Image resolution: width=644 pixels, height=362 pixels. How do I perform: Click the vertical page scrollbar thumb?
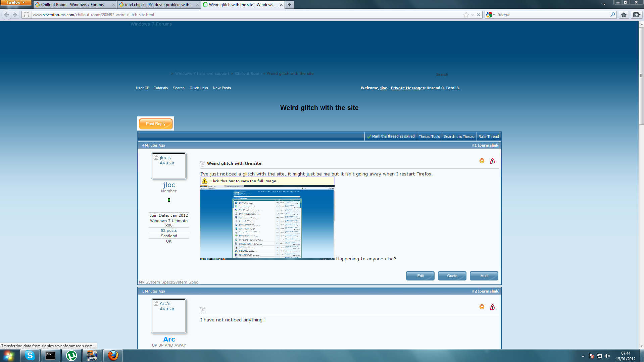(x=641, y=75)
